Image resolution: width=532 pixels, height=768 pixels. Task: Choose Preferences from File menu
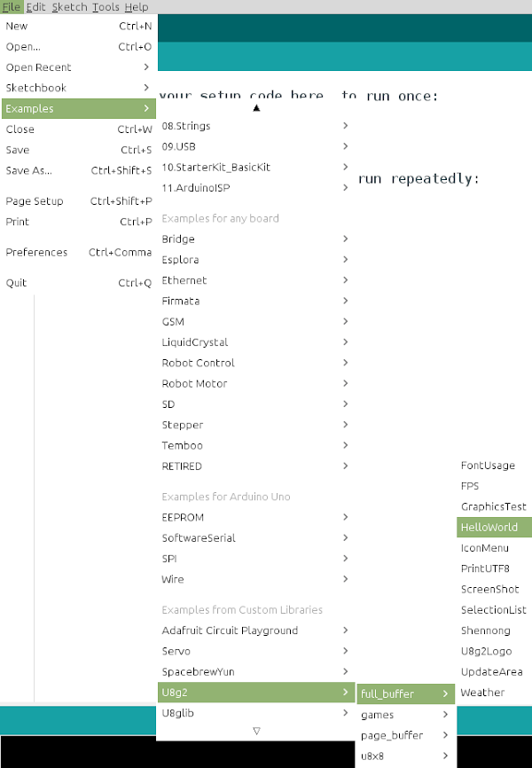[x=78, y=252]
